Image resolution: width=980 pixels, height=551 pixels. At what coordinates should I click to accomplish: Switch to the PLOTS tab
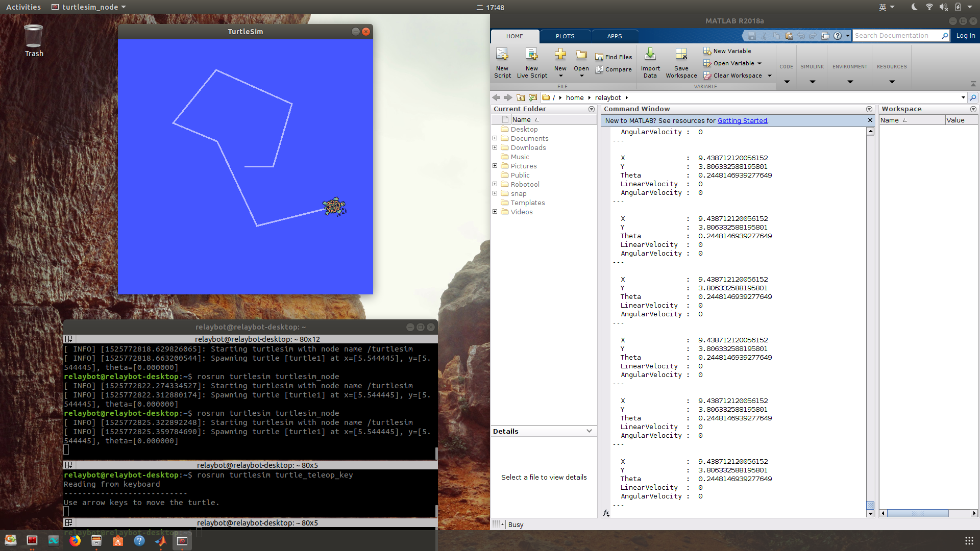(565, 36)
